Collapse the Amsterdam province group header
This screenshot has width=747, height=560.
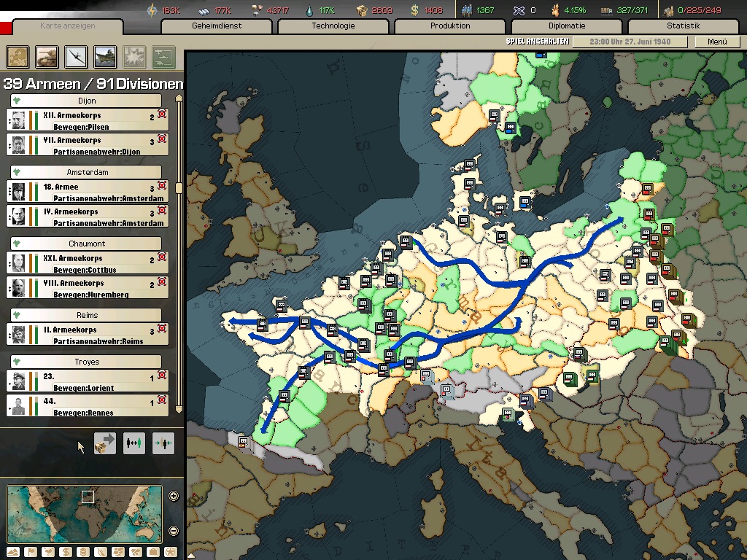pos(86,172)
